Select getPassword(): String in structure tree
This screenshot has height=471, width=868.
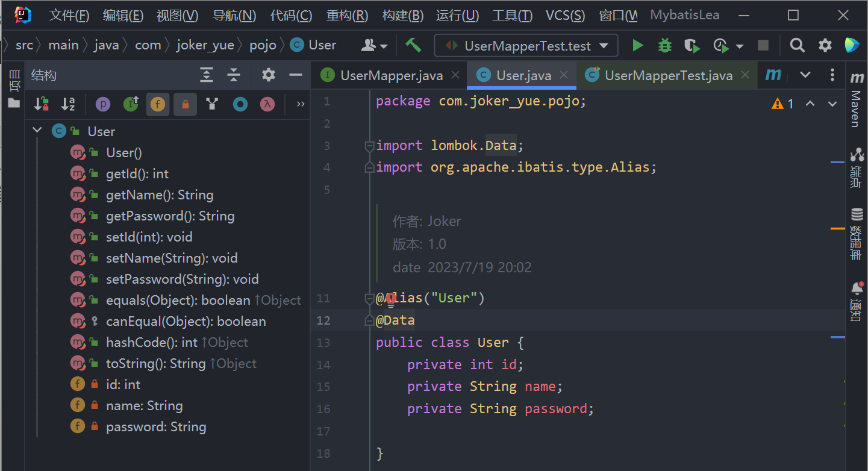(x=170, y=216)
